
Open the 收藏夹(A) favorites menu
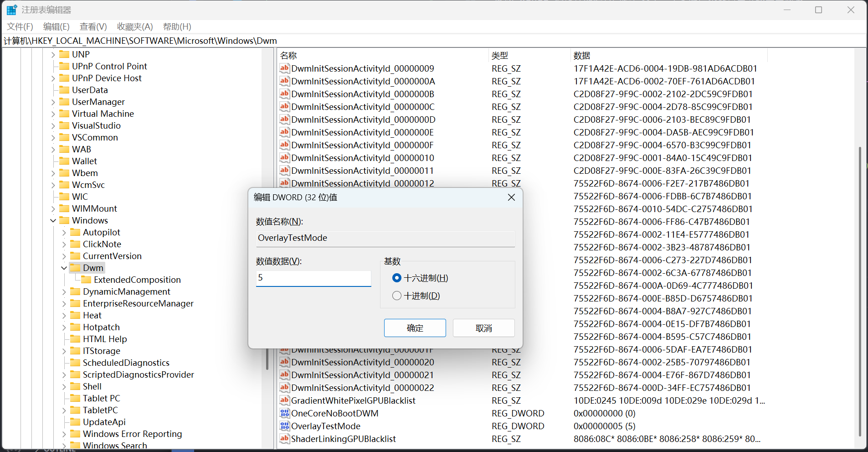pos(135,26)
